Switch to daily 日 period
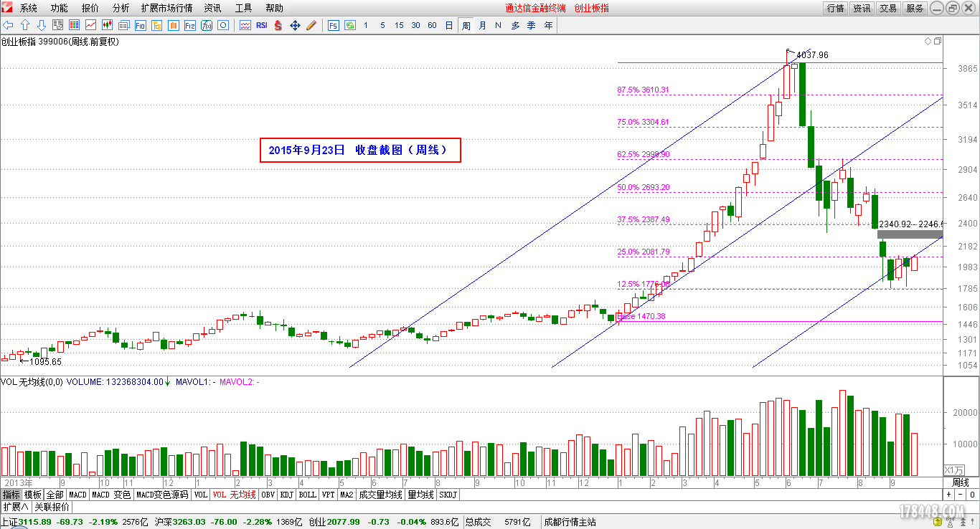This screenshot has width=980, height=529. [449, 25]
